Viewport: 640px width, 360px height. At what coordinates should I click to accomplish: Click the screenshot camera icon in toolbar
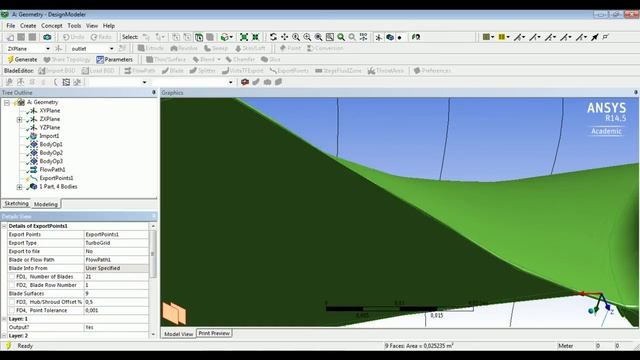coord(47,37)
